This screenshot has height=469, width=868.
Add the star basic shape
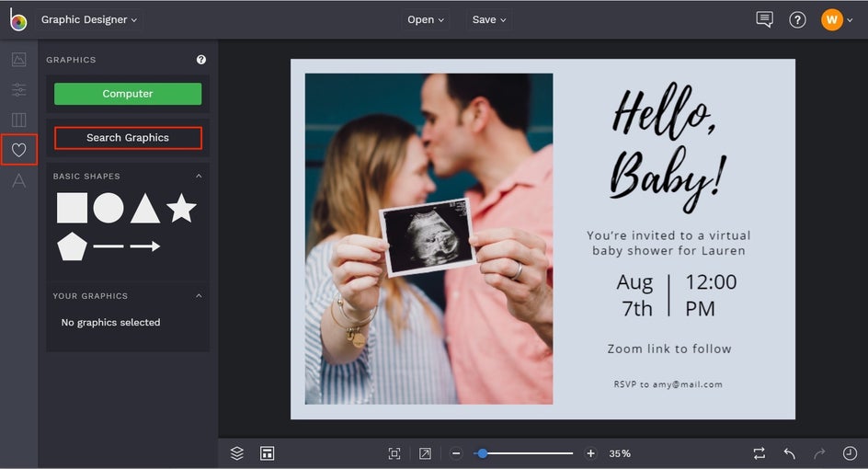[x=181, y=209]
